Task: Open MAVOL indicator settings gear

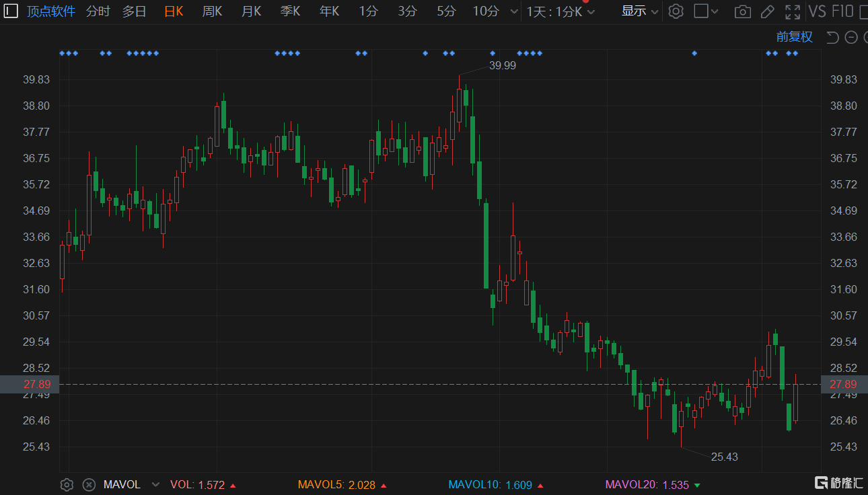Action: point(67,484)
